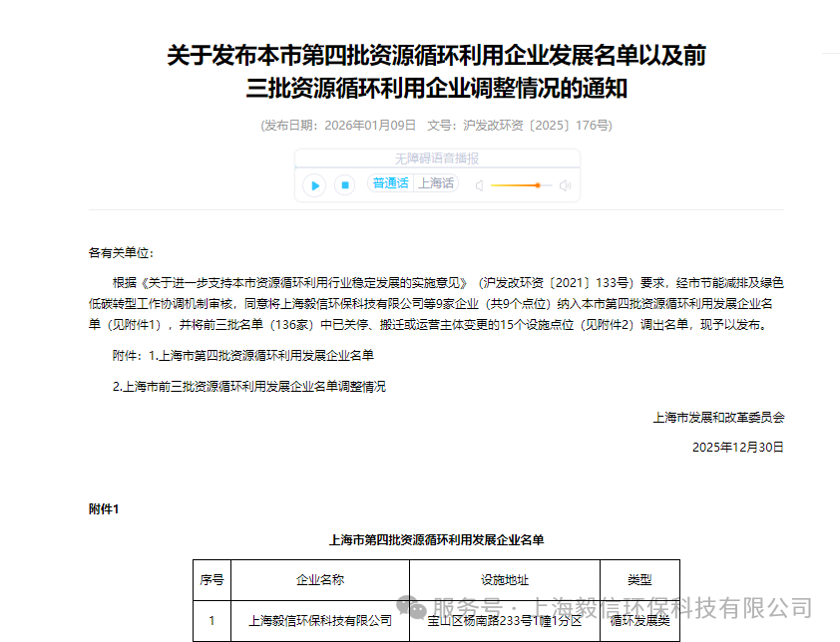Image resolution: width=840 pixels, height=642 pixels.
Task: Click the 无障碍语音播报 progress bar
Action: (x=437, y=159)
